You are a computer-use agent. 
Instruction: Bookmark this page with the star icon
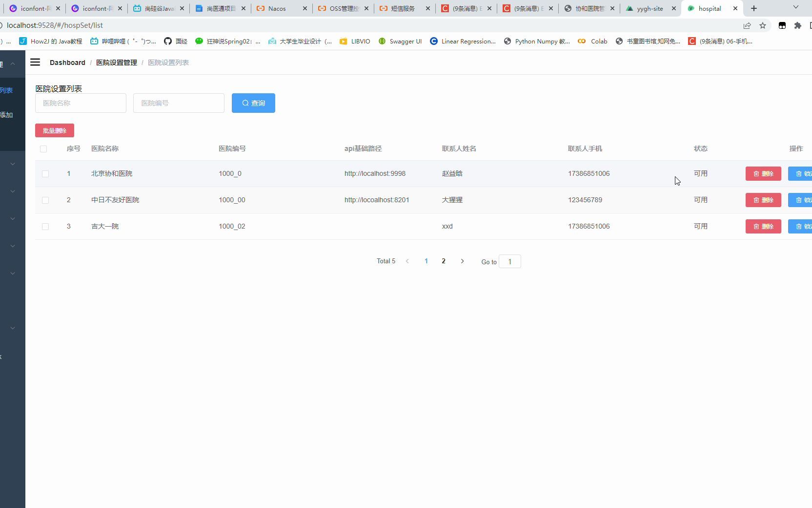[x=763, y=25]
